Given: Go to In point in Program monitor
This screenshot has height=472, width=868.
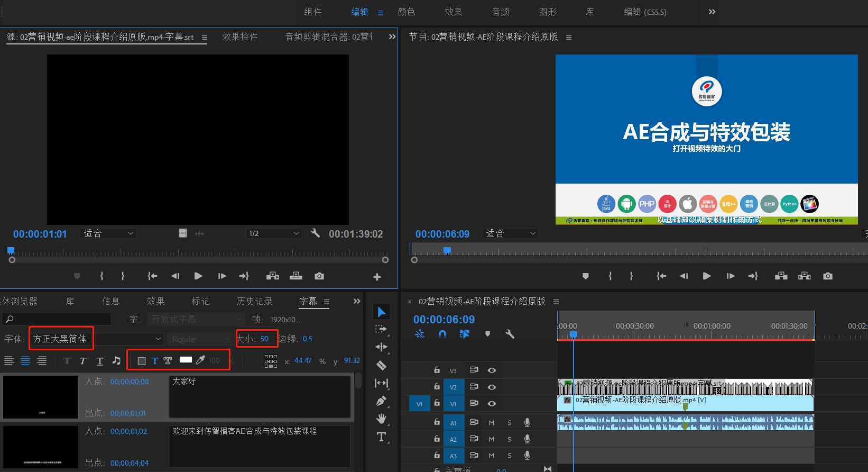Looking at the screenshot, I should click(x=661, y=276).
